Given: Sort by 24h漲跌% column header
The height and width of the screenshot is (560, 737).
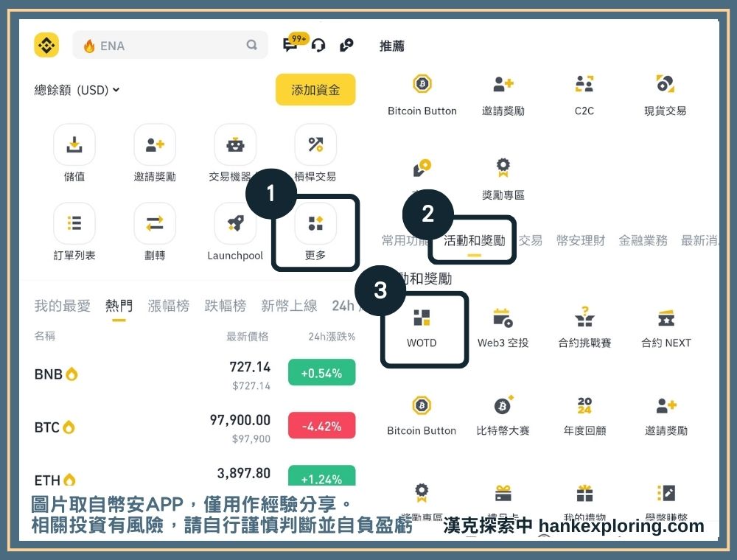Looking at the screenshot, I should pos(332,337).
